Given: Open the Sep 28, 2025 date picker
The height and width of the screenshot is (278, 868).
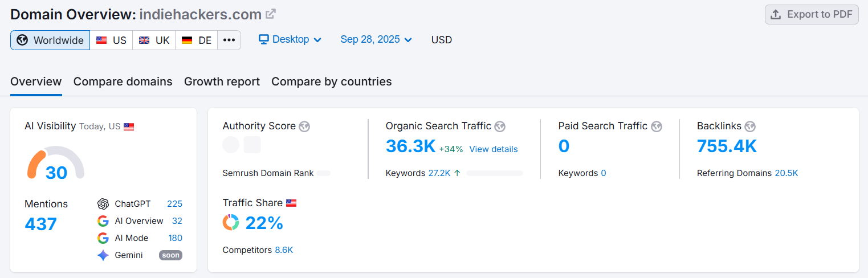Looking at the screenshot, I should (376, 39).
